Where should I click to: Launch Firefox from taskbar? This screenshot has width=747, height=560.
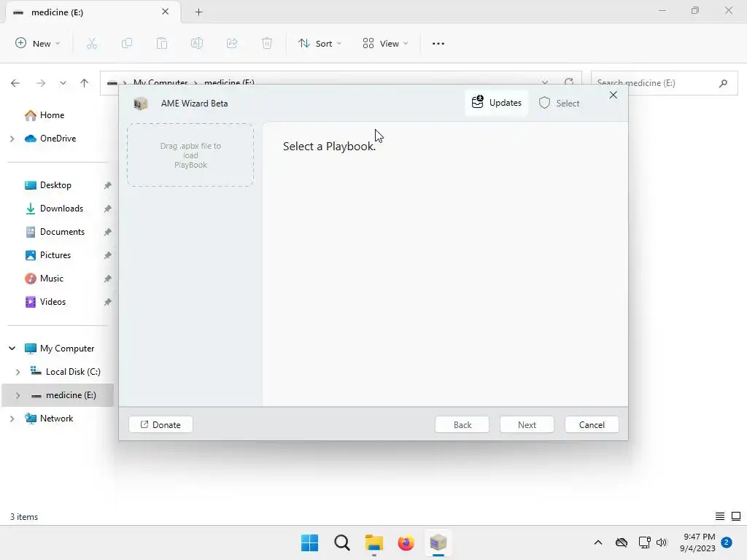[x=406, y=542]
